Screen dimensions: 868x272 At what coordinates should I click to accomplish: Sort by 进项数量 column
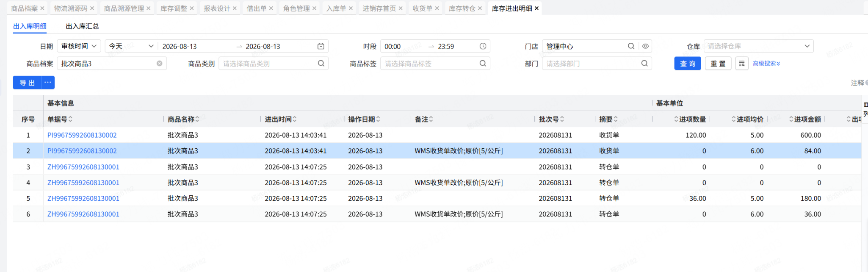[x=676, y=119]
